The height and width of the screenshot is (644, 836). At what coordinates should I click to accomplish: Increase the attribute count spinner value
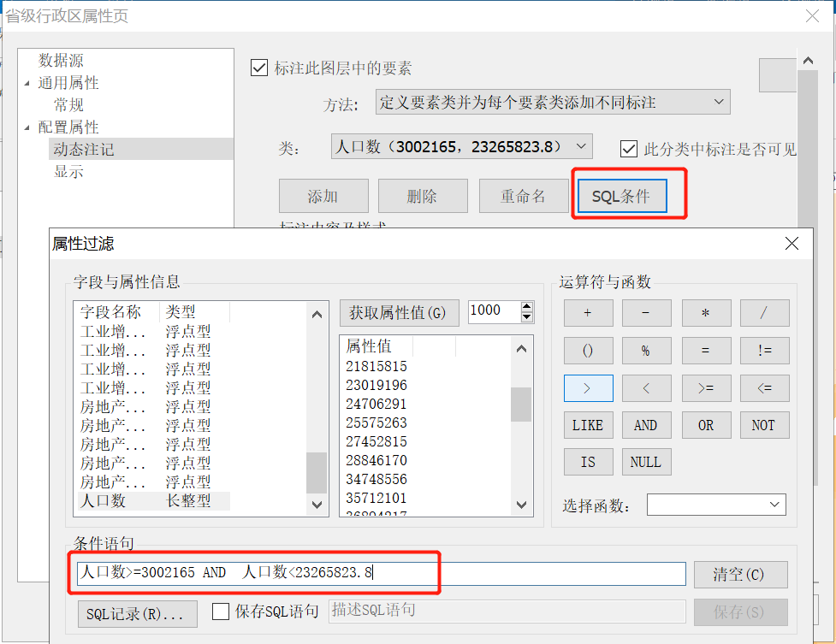click(x=526, y=306)
